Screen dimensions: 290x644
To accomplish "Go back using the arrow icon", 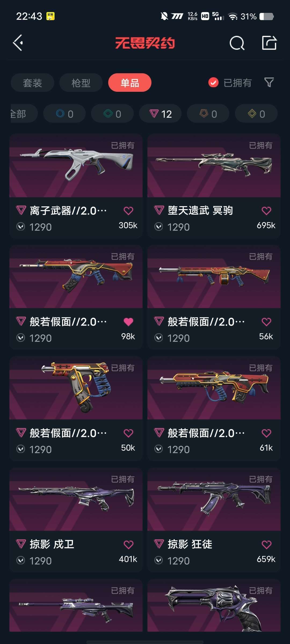I will click(x=18, y=43).
